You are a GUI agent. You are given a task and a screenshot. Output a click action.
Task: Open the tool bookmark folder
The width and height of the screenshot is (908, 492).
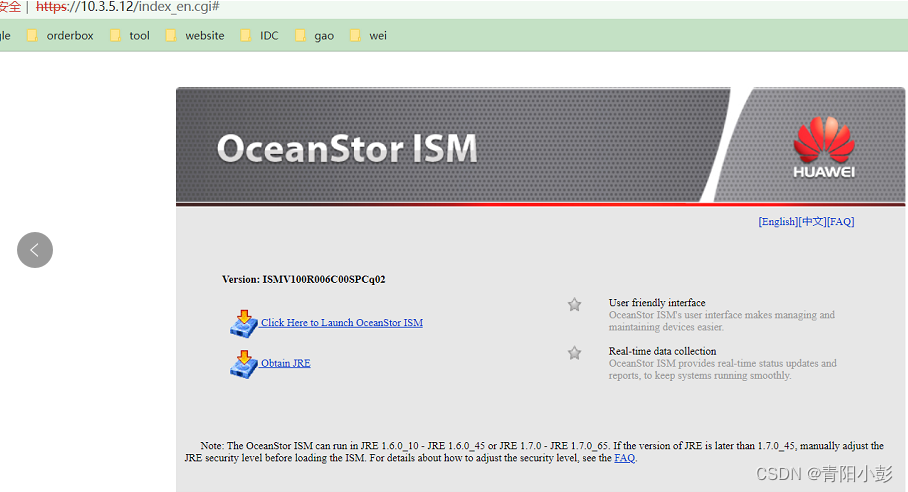pyautogui.click(x=130, y=36)
